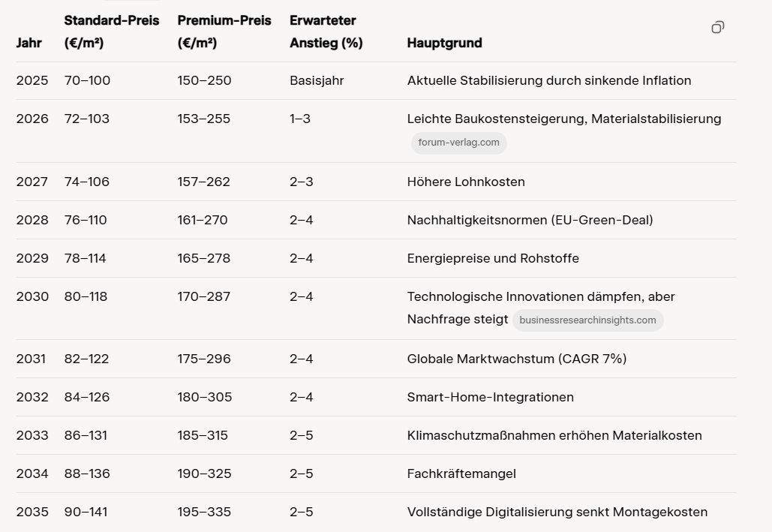
Task: Click the Smart-Home-Integrationen cell
Action: (x=490, y=398)
